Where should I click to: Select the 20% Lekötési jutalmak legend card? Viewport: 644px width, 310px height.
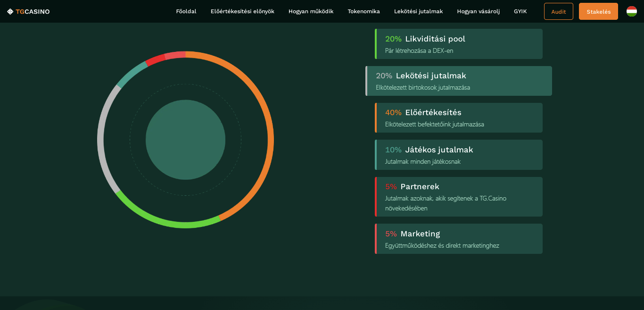pyautogui.click(x=459, y=81)
